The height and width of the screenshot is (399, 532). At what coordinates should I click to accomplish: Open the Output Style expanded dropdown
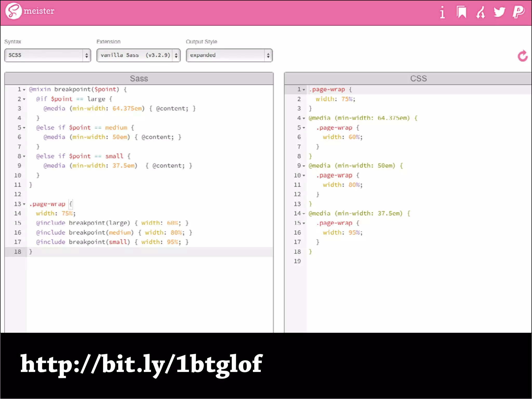[x=229, y=55]
